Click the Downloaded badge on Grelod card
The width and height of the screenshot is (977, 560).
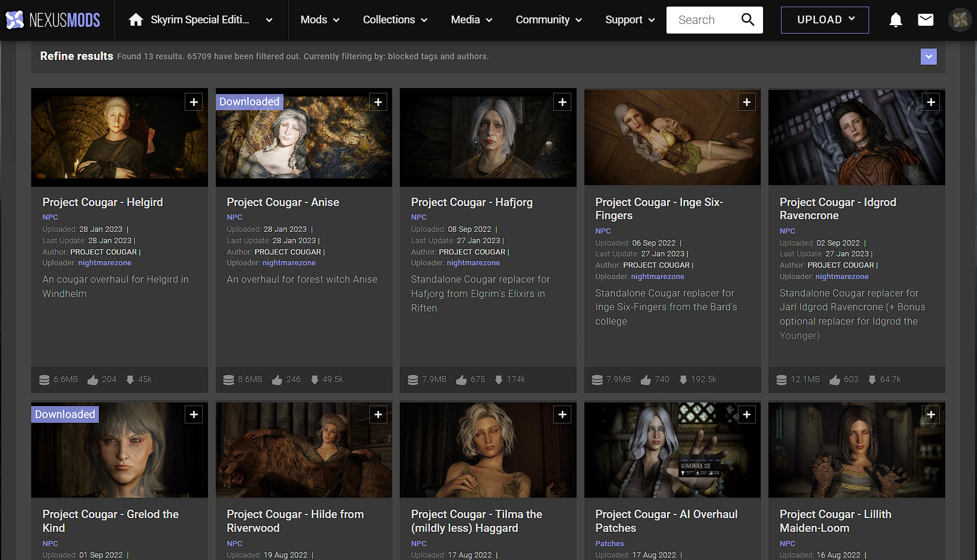coord(65,414)
